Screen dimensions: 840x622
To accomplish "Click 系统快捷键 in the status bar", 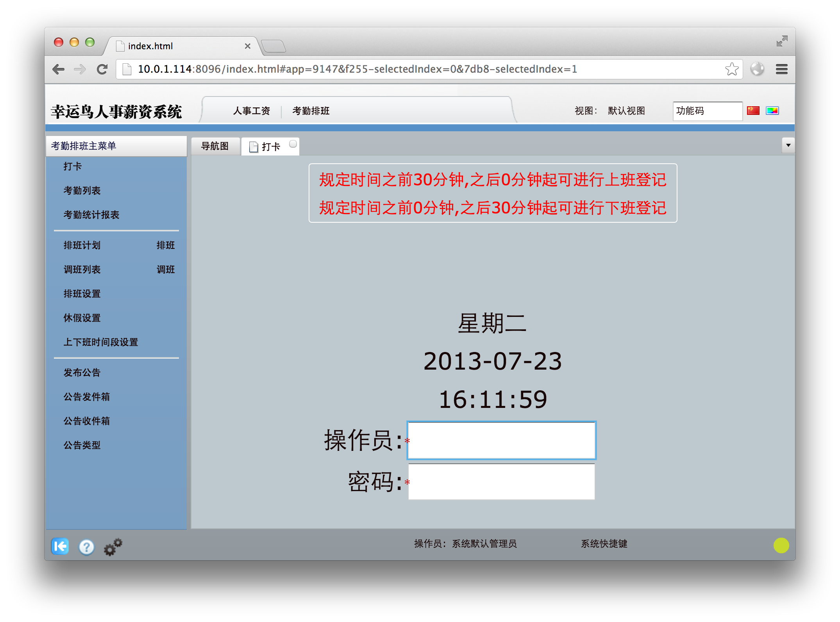I will pos(604,544).
